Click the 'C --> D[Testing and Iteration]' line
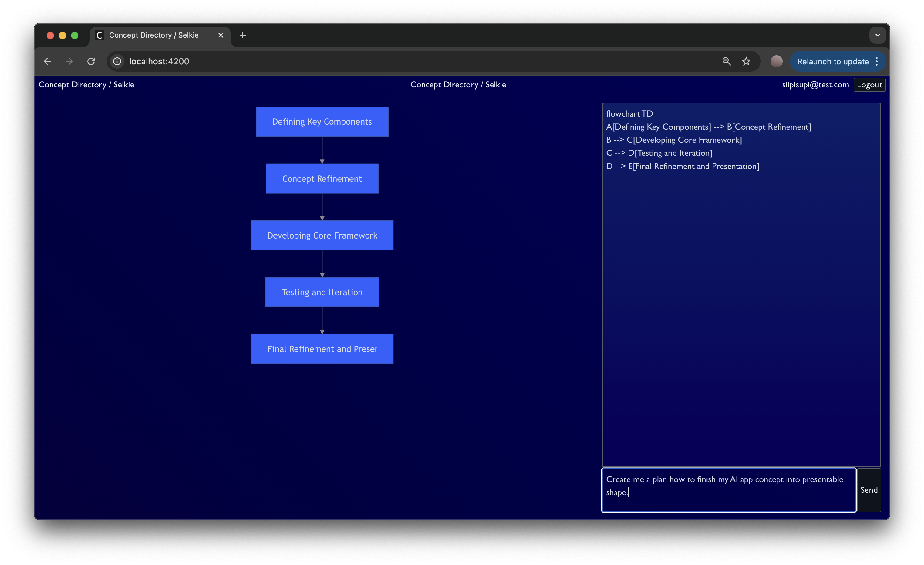 point(659,153)
